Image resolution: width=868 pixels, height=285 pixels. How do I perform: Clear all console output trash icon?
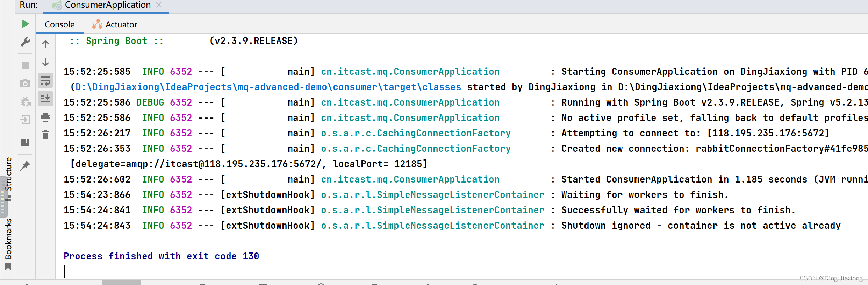pos(45,135)
